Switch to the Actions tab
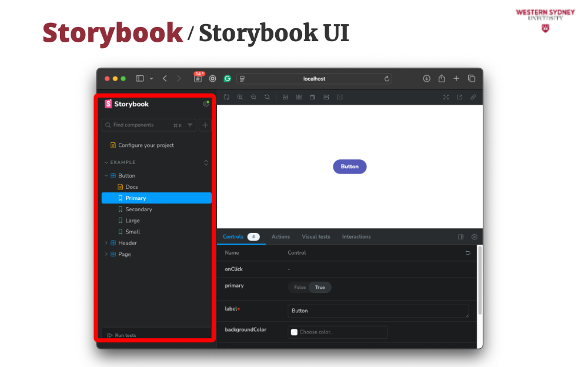588x367 pixels. [280, 236]
